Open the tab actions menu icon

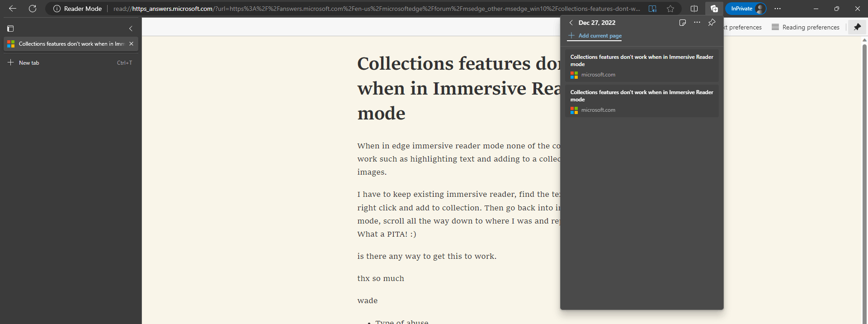[x=10, y=29]
